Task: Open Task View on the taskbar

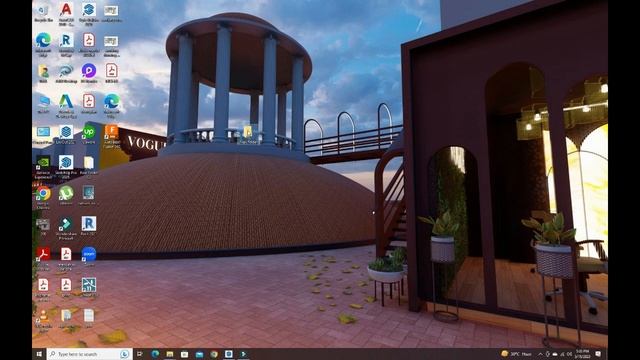Action: [140, 354]
